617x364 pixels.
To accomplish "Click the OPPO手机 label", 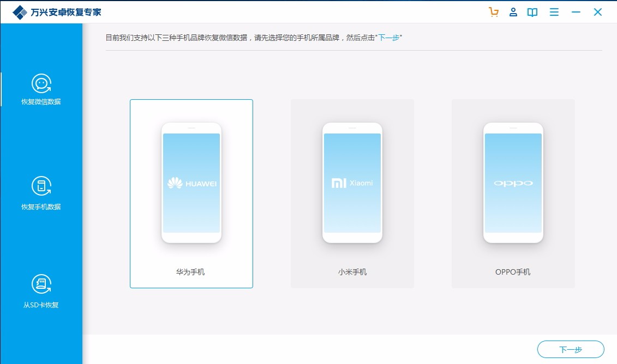I will (x=513, y=272).
